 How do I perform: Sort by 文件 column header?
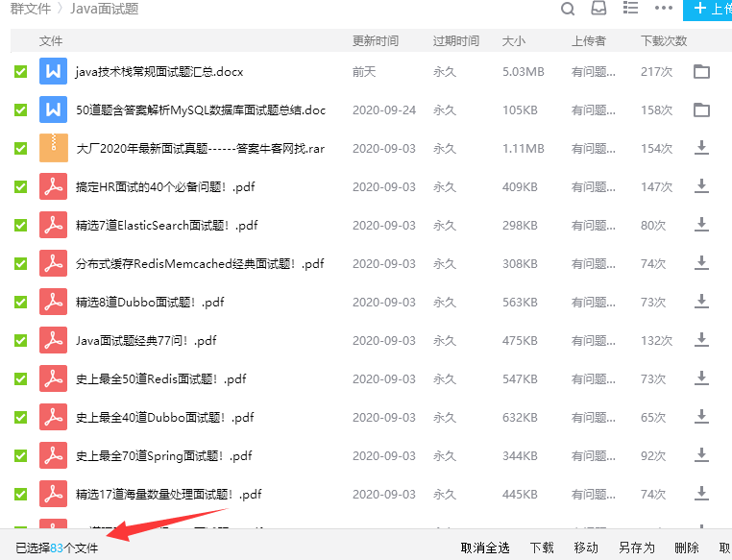coord(51,40)
